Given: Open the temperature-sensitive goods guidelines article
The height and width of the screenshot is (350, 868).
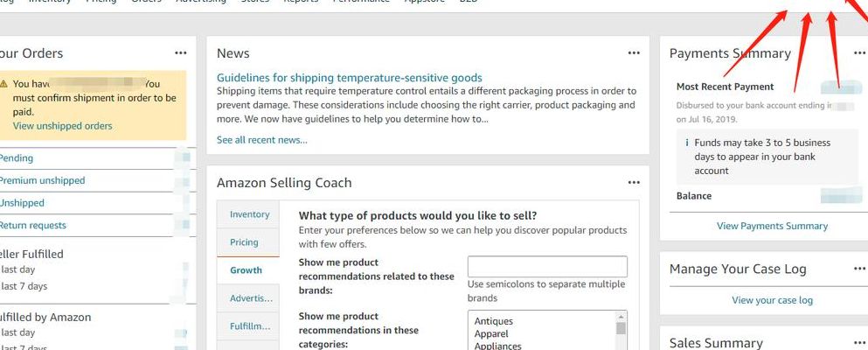Looking at the screenshot, I should (x=350, y=78).
